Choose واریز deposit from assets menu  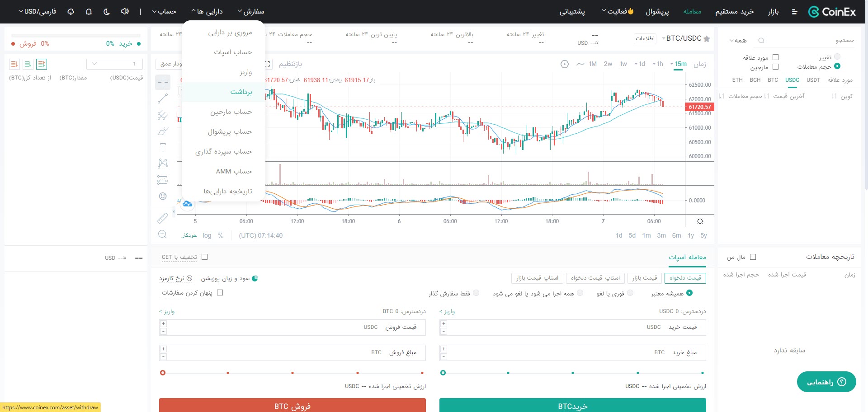coord(223,72)
